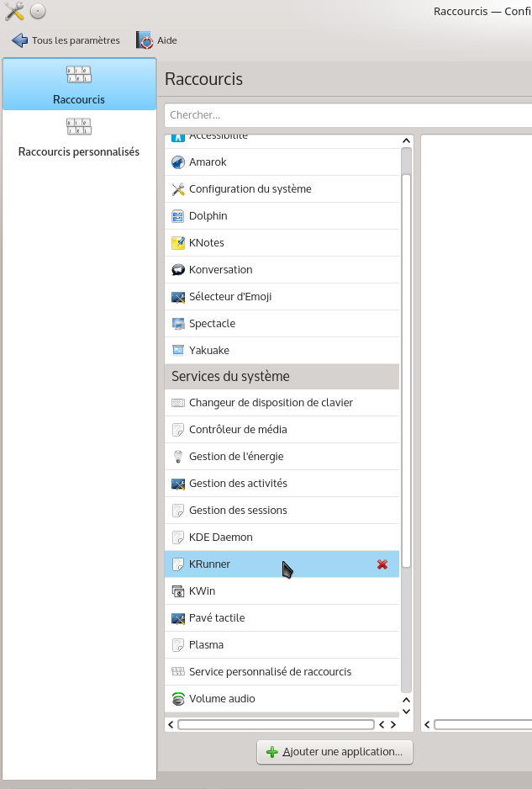Click the KWin window icon
The width and height of the screenshot is (532, 789).
pos(178,591)
